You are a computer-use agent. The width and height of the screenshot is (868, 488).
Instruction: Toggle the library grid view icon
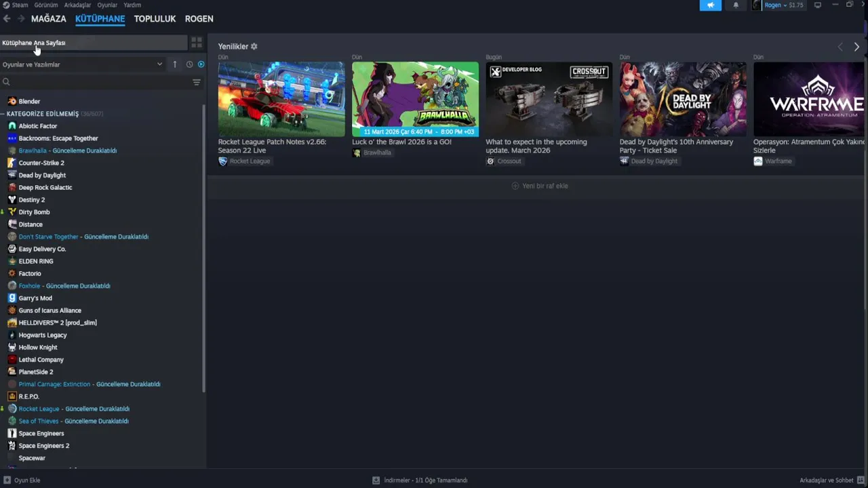tap(197, 43)
